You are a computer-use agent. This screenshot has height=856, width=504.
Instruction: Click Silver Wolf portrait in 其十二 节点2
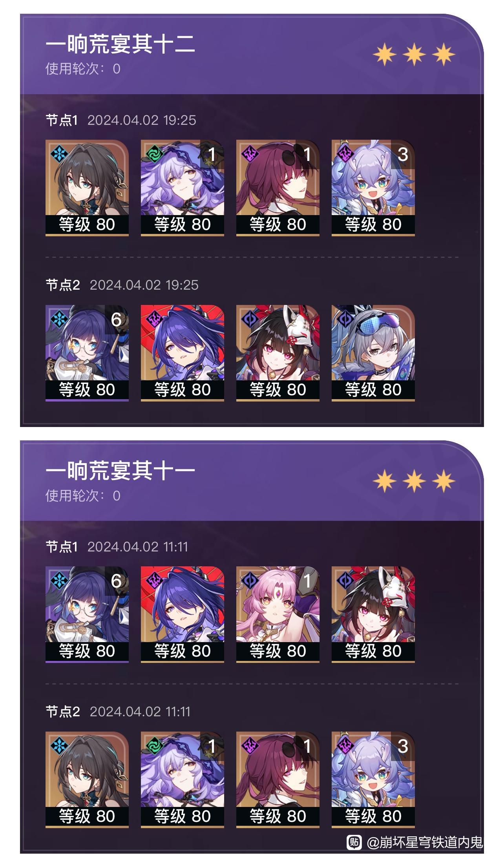tap(373, 353)
